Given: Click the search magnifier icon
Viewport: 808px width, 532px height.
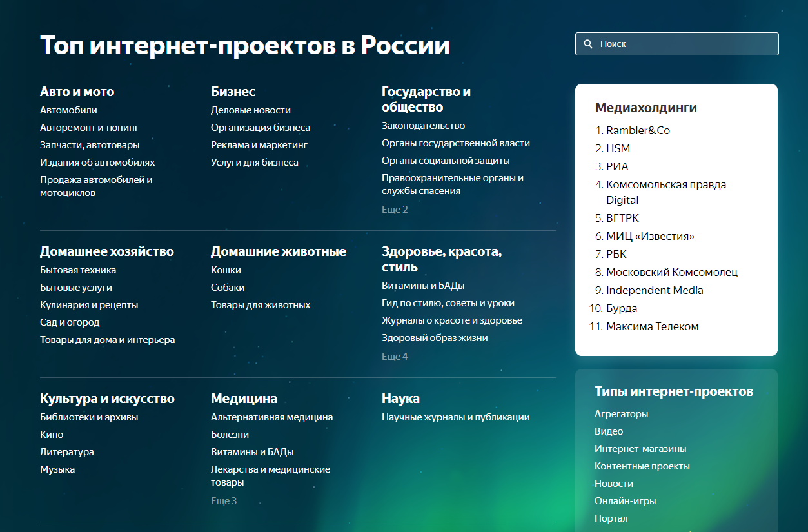Looking at the screenshot, I should pos(588,44).
